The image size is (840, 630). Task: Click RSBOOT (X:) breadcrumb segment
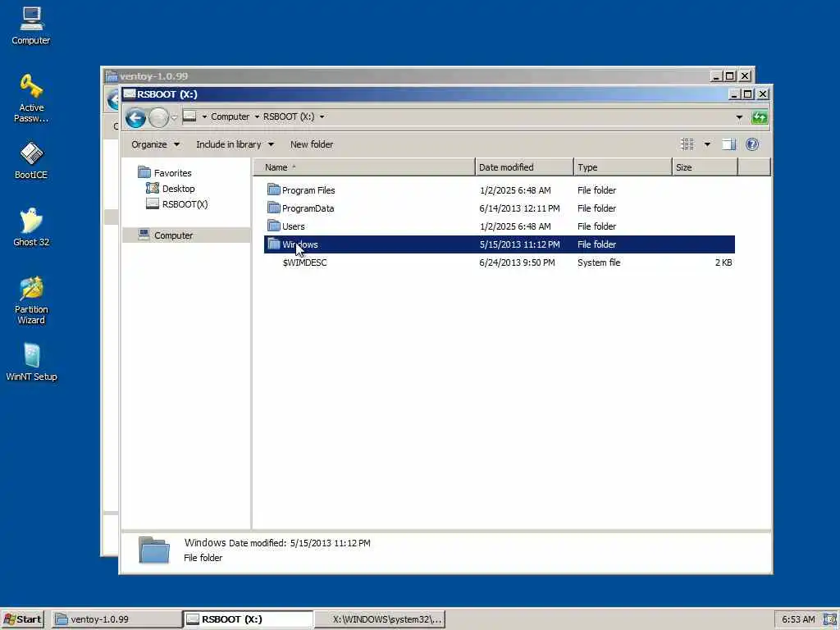coord(289,116)
